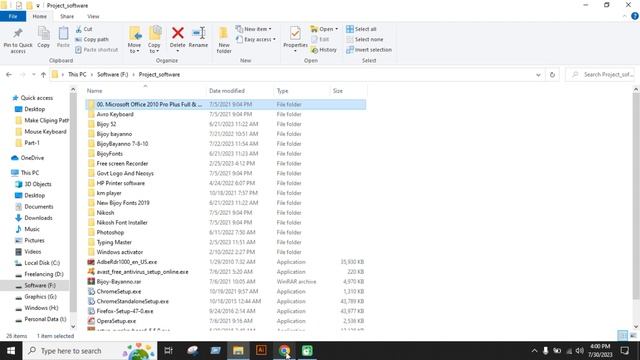Switch to large icons view in status bar
This screenshot has height=360, width=640.
(633, 336)
